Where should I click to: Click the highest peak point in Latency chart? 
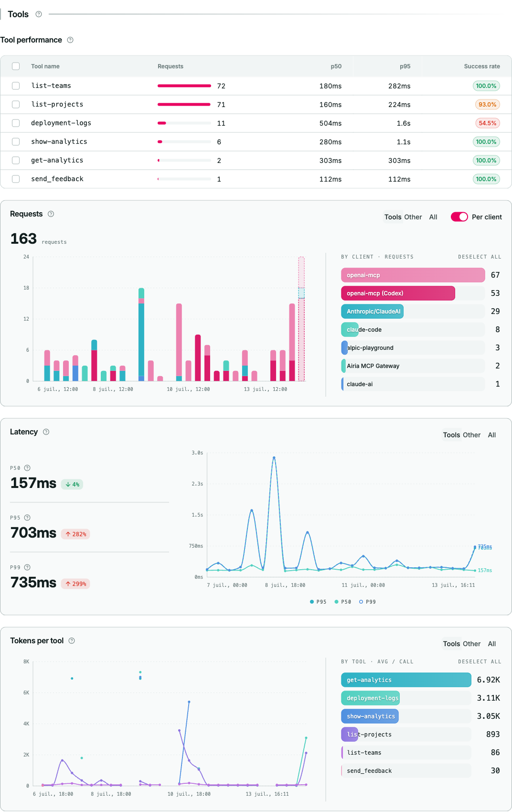pyautogui.click(x=274, y=458)
